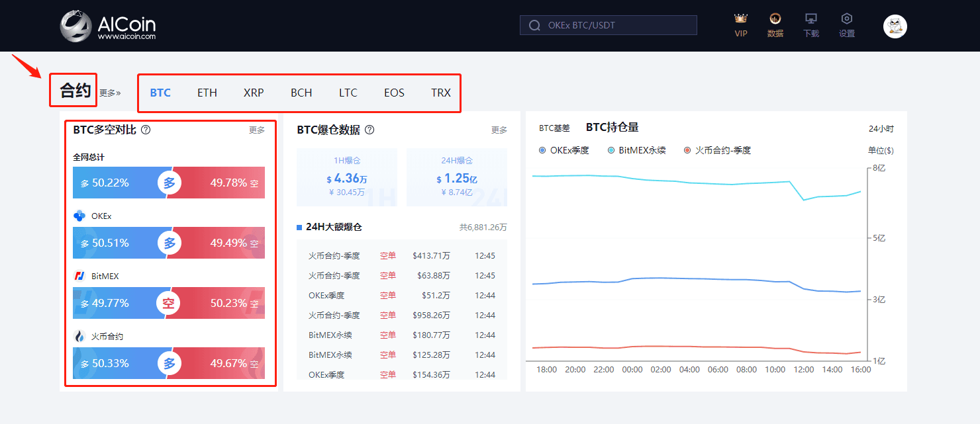
Task: Select the TRX coin tab
Action: point(441,93)
